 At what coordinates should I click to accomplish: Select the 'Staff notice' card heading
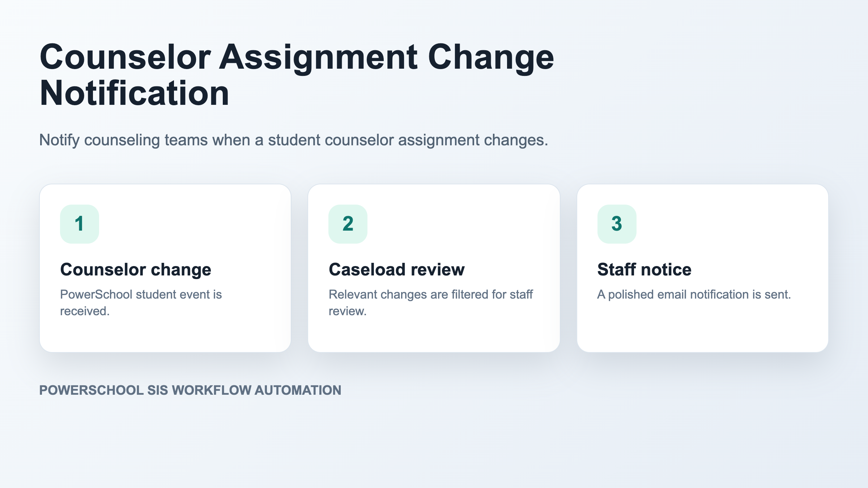(644, 270)
